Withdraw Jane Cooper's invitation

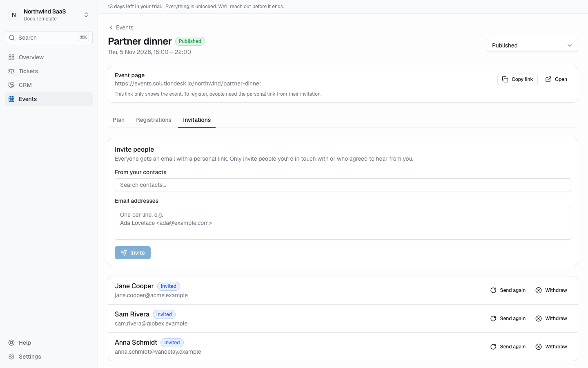tap(551, 290)
